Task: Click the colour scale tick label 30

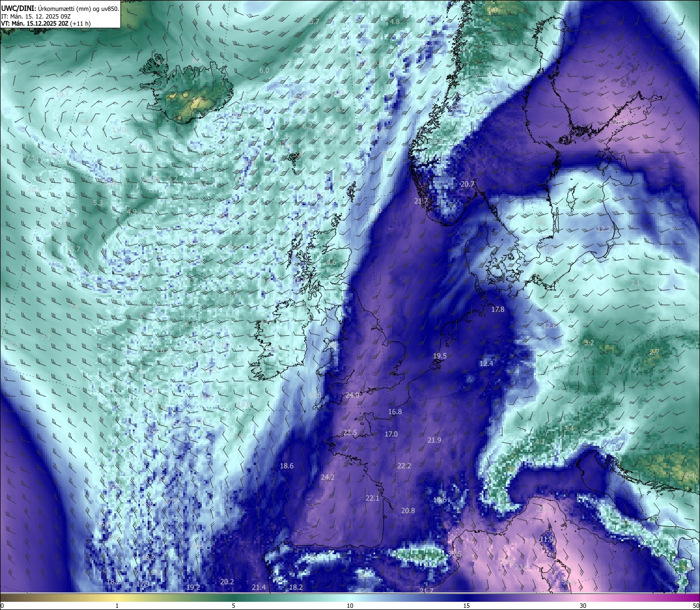Action: point(583,606)
